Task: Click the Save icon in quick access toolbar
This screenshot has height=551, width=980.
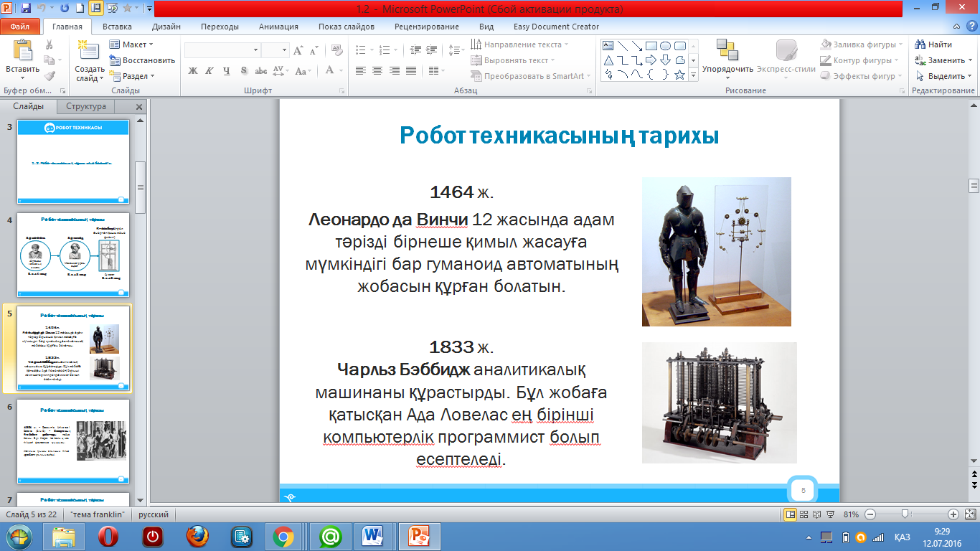Action: click(26, 9)
